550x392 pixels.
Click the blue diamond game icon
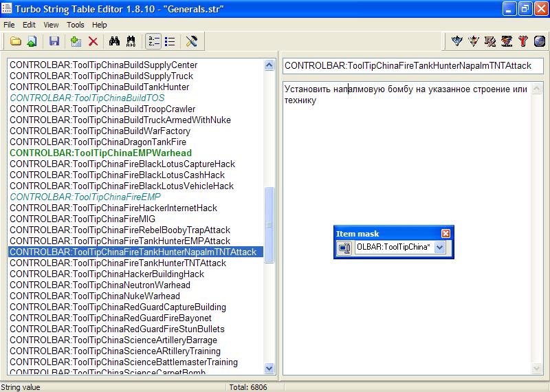pos(457,41)
